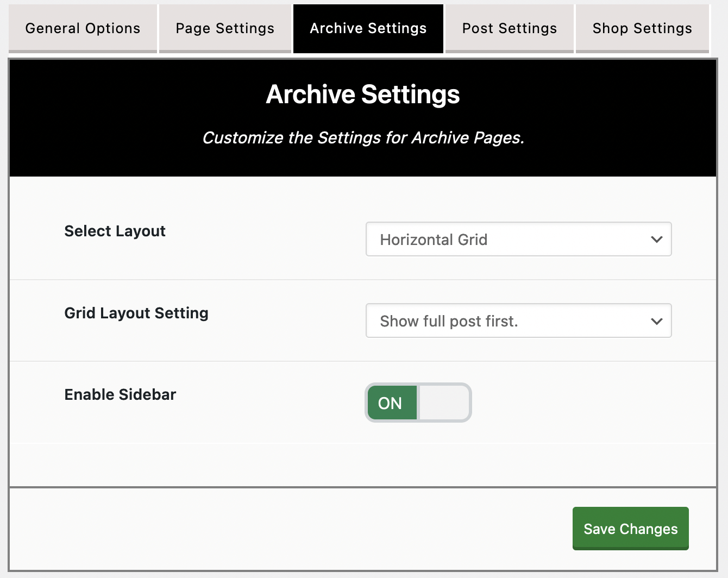This screenshot has width=728, height=578.
Task: Click the Customize Settings subtitle text
Action: point(363,138)
